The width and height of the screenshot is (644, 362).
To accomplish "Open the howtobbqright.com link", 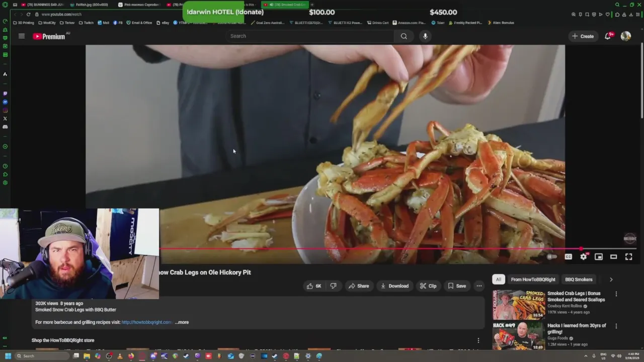I will [146, 322].
